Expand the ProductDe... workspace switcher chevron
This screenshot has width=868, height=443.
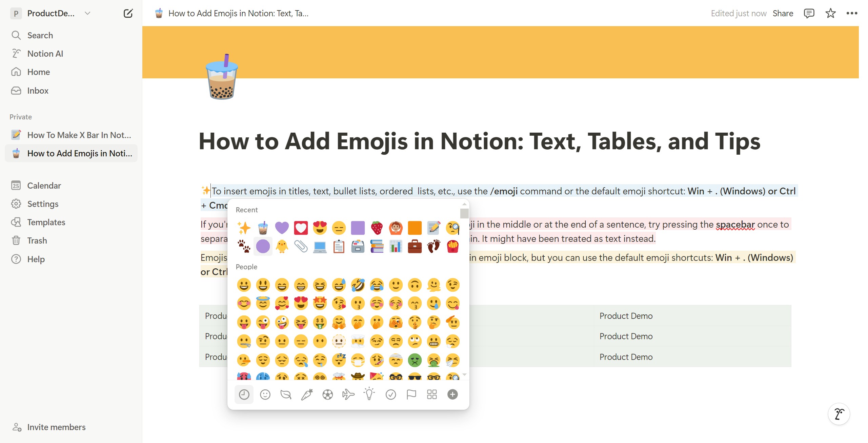[87, 14]
